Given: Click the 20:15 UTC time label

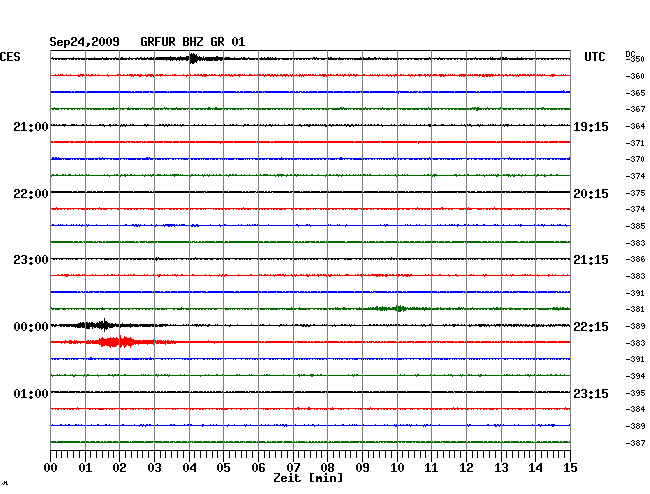Looking at the screenshot, I should tap(591, 194).
